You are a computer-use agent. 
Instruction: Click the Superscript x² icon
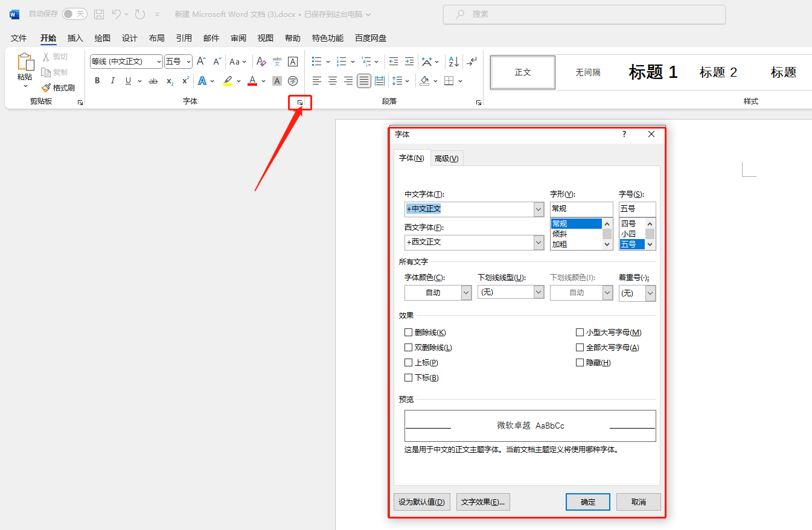[186, 81]
